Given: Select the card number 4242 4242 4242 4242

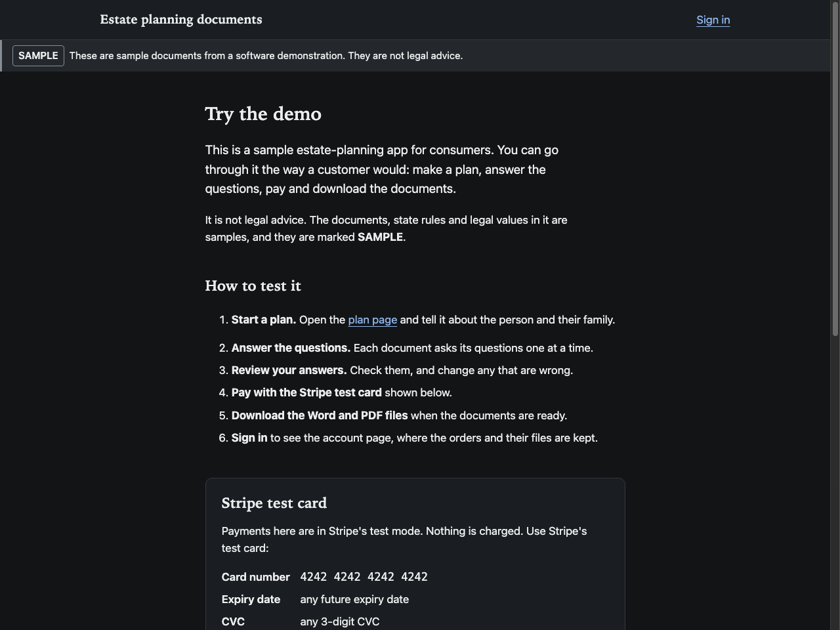Looking at the screenshot, I should tap(364, 577).
